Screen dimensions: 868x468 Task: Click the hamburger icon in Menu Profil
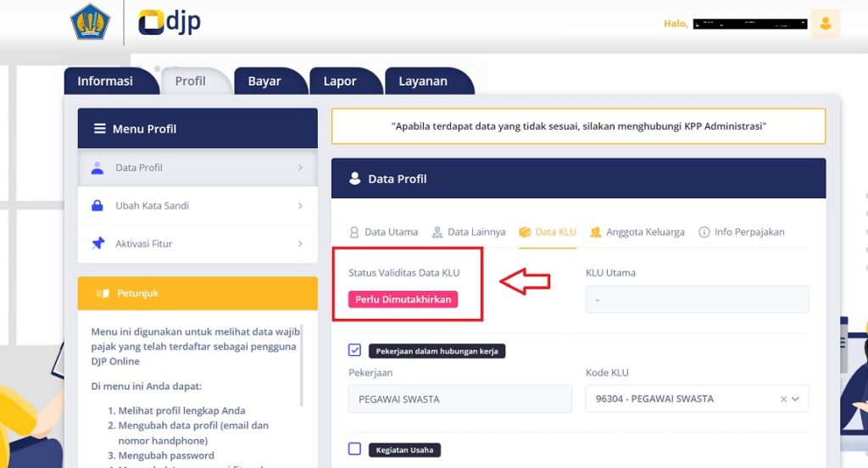[x=100, y=129]
